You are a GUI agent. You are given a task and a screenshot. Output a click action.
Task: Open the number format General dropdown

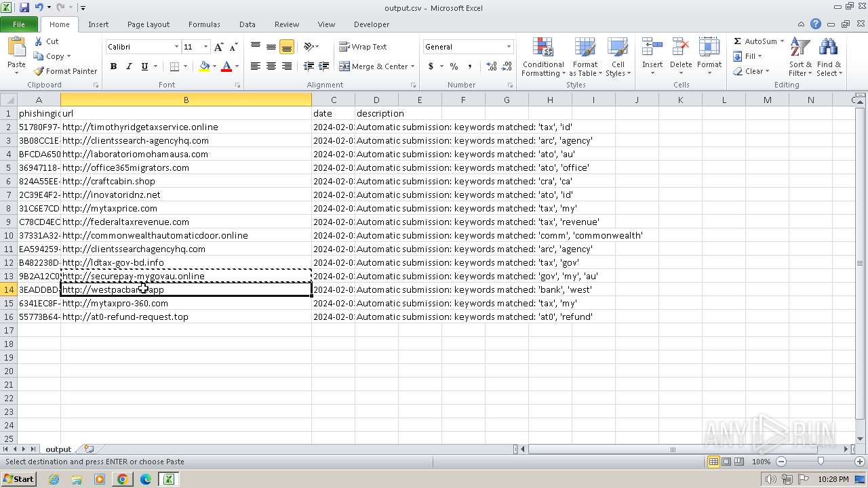(x=509, y=47)
